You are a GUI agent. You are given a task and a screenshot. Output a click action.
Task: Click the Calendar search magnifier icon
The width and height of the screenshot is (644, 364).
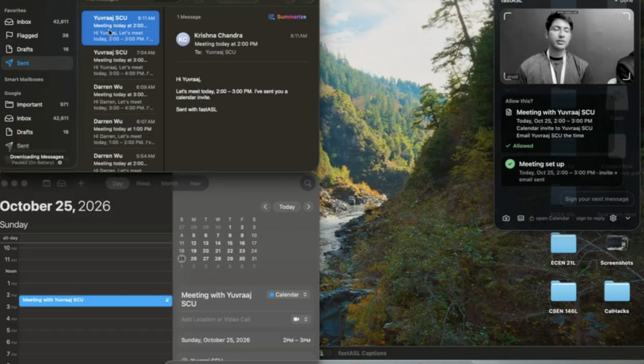point(308,184)
